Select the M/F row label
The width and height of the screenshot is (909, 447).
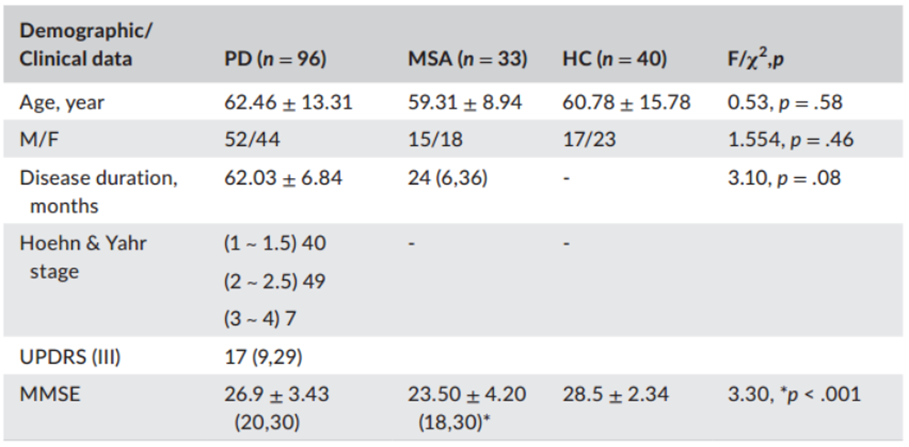tap(37, 140)
